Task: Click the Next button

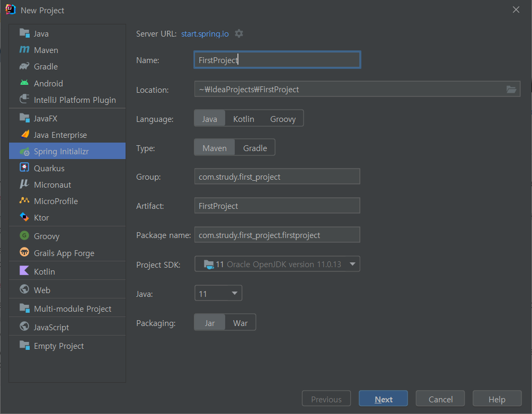Action: 384,399
